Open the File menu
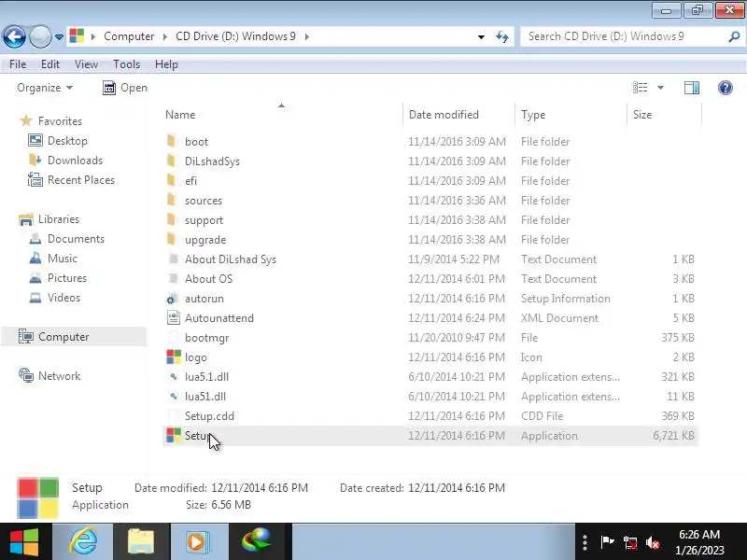Image resolution: width=747 pixels, height=560 pixels. click(x=18, y=64)
